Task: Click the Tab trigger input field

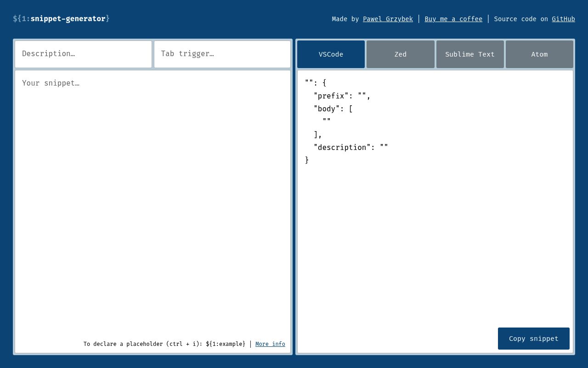Action: 222,54
